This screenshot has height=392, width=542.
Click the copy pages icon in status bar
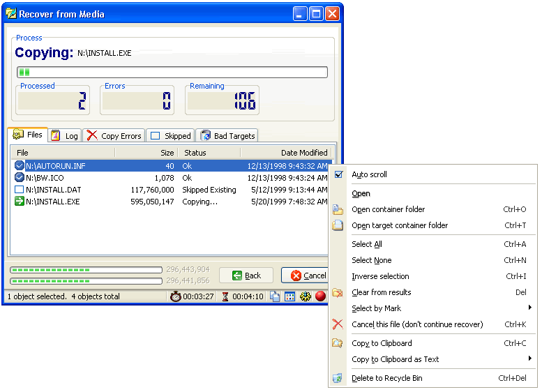click(x=276, y=296)
